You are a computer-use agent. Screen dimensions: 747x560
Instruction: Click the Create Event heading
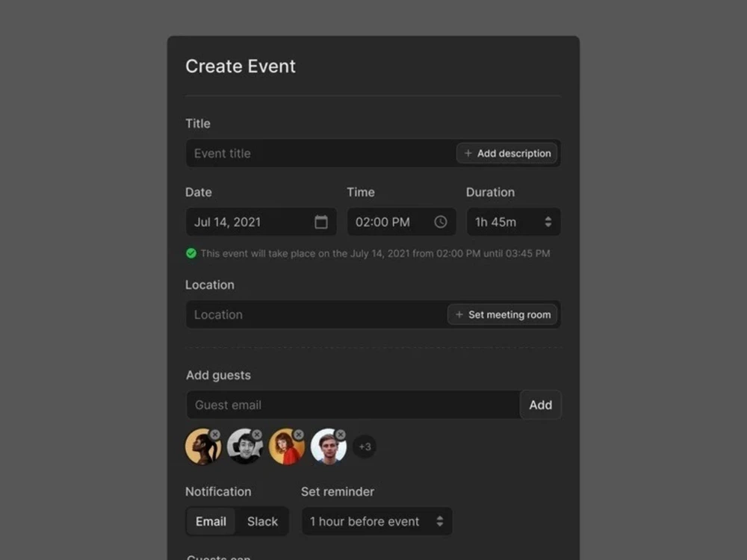coord(241,66)
